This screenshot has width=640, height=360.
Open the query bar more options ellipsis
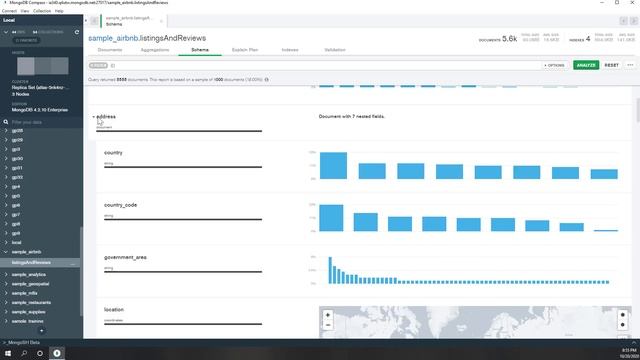[630, 65]
